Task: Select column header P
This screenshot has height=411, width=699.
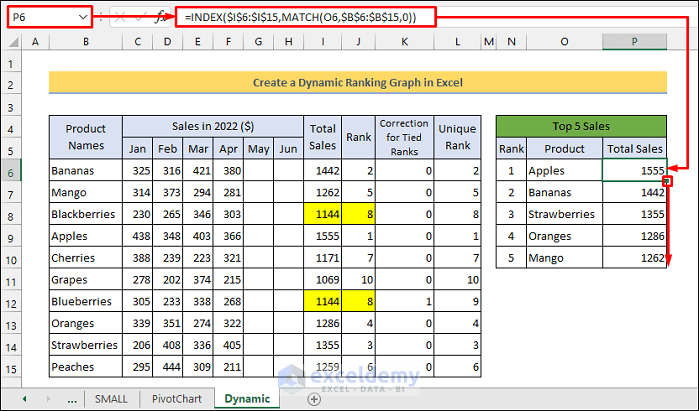Action: pos(634,42)
